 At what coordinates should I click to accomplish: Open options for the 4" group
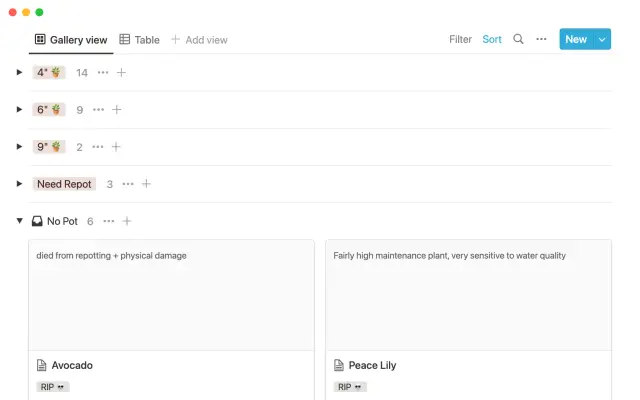[103, 73]
